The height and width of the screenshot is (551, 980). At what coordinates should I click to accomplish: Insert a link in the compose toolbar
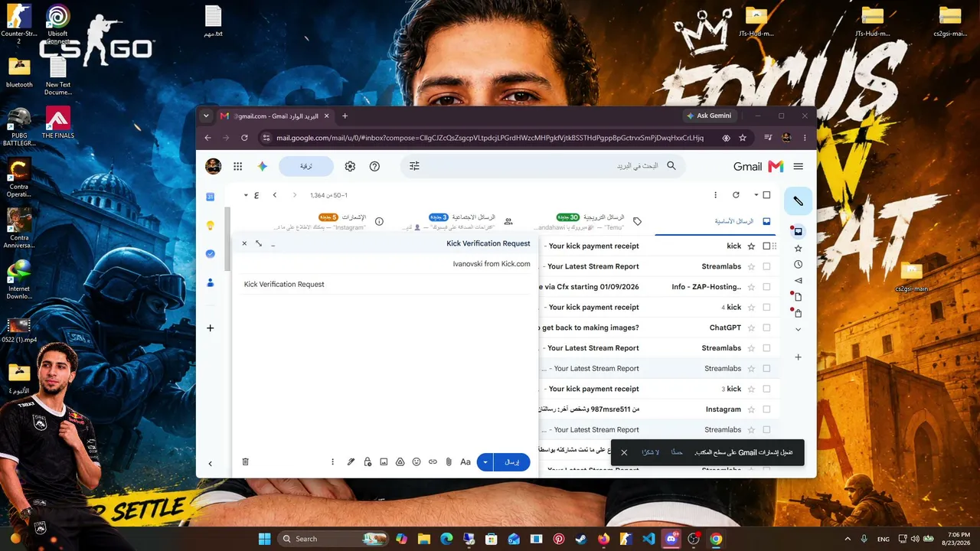point(433,461)
